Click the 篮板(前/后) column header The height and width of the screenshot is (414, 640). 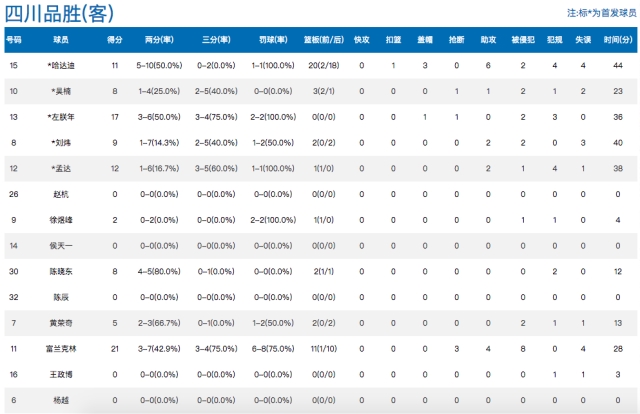(324, 40)
